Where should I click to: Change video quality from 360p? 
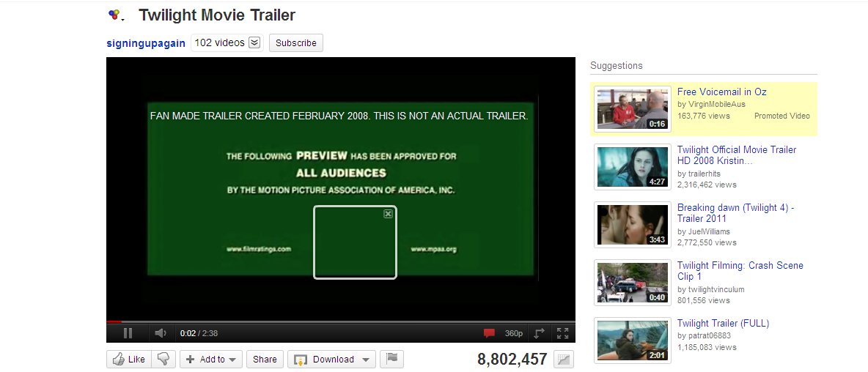pyautogui.click(x=514, y=333)
